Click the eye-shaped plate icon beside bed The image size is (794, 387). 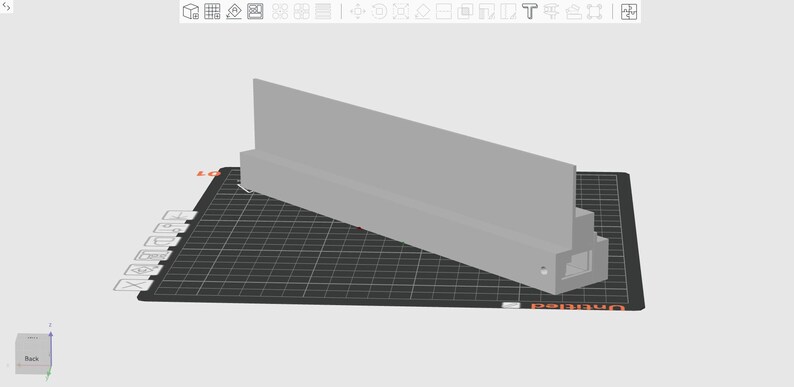click(x=143, y=270)
